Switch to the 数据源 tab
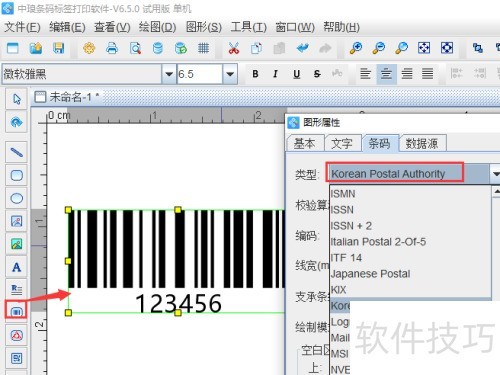500x375 pixels. [x=422, y=144]
